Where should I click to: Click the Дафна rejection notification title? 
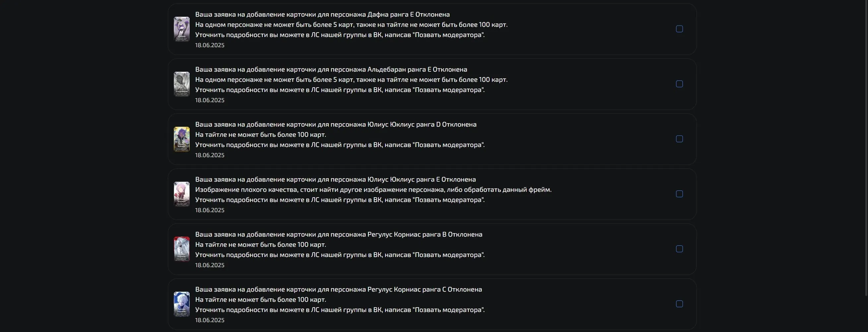322,15
